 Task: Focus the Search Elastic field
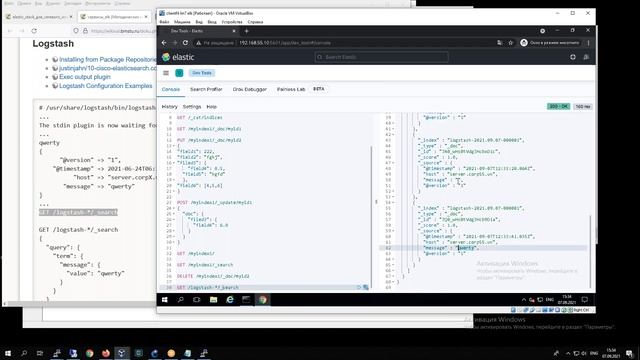coord(382,57)
